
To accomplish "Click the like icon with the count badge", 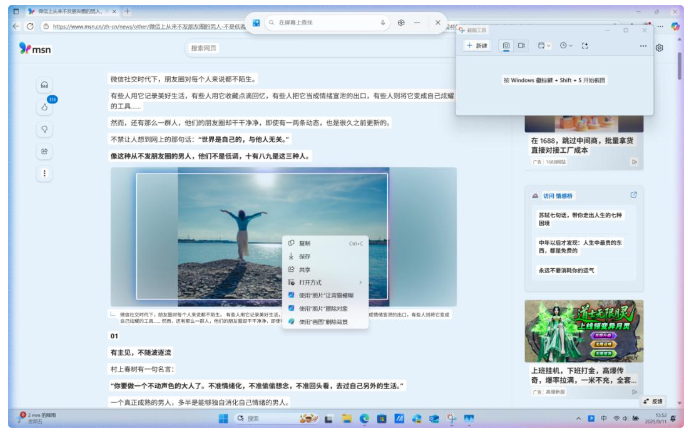I will (44, 107).
